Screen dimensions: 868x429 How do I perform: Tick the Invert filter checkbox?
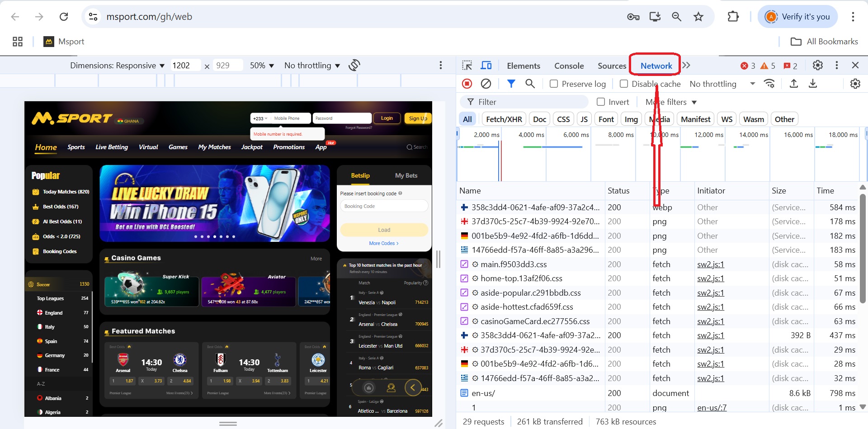(x=601, y=102)
